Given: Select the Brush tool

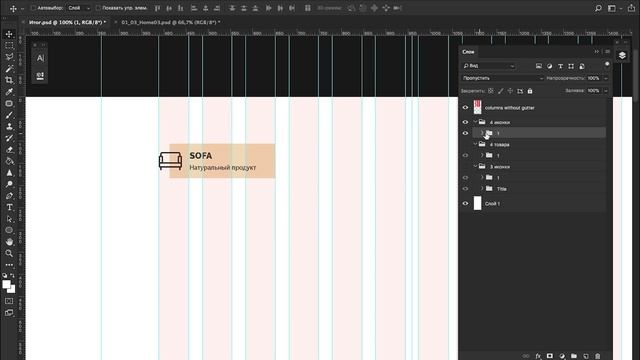Looking at the screenshot, I should 9,115.
